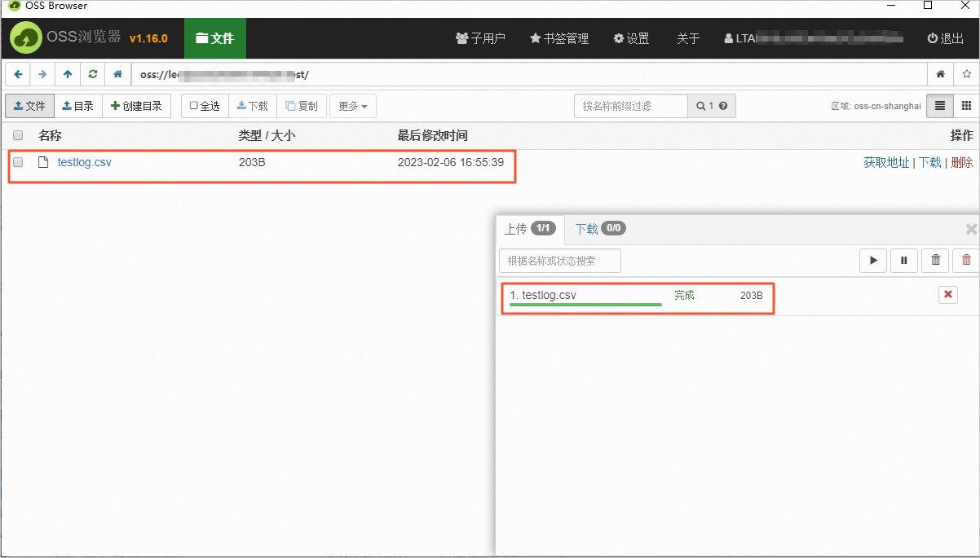Click the toolbar 下载 download button
Screen dimensions: 980x558
pos(253,106)
